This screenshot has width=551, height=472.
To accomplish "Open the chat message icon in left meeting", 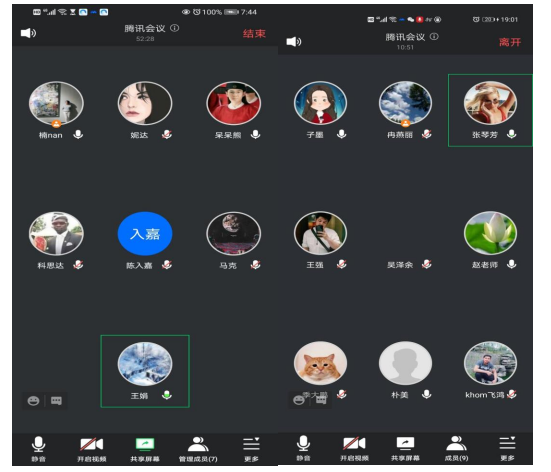I will tap(56, 401).
